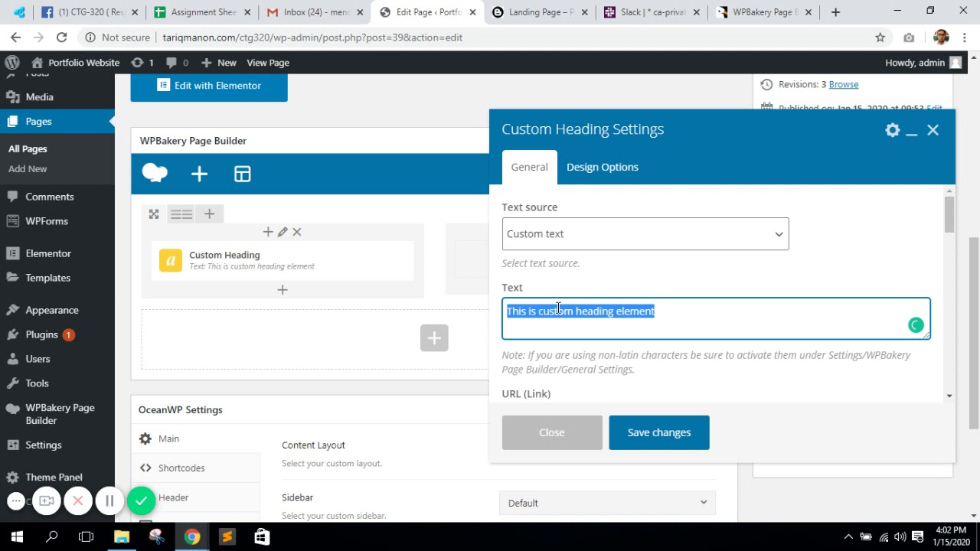Image resolution: width=980 pixels, height=551 pixels.
Task: Open comments bubble in admin bar
Action: [x=177, y=63]
